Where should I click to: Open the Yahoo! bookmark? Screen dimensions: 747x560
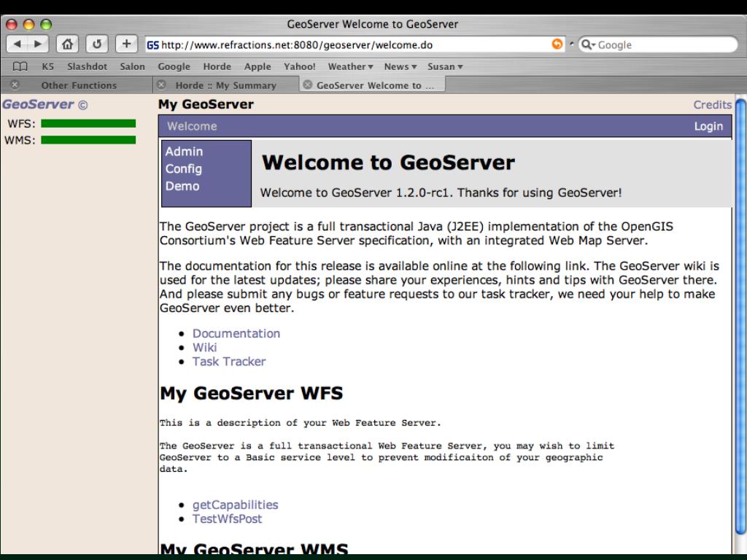tap(299, 66)
